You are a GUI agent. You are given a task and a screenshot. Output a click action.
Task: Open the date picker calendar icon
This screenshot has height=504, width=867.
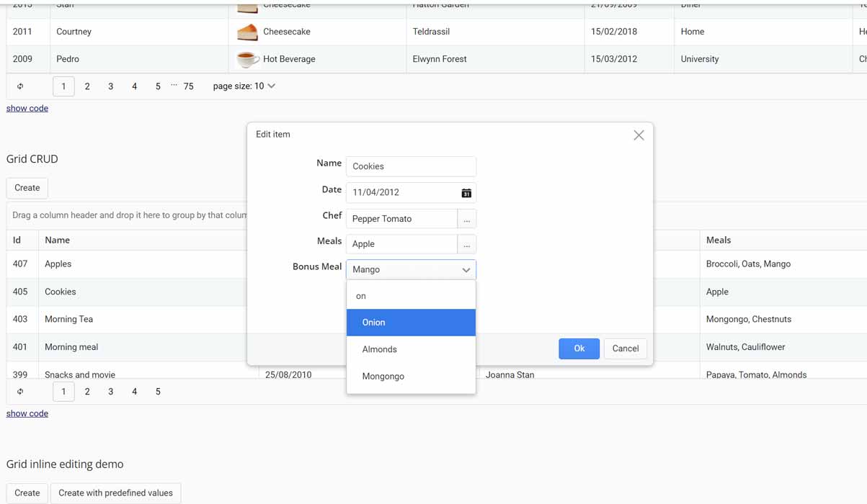(x=466, y=192)
